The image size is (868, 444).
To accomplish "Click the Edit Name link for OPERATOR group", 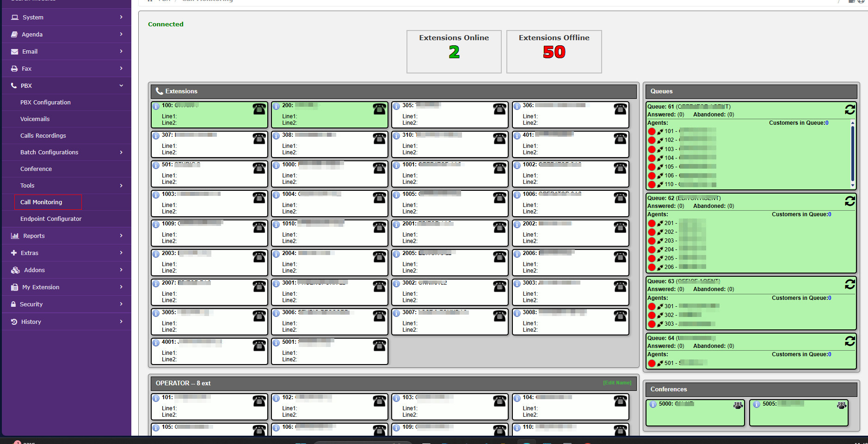I will (x=617, y=383).
